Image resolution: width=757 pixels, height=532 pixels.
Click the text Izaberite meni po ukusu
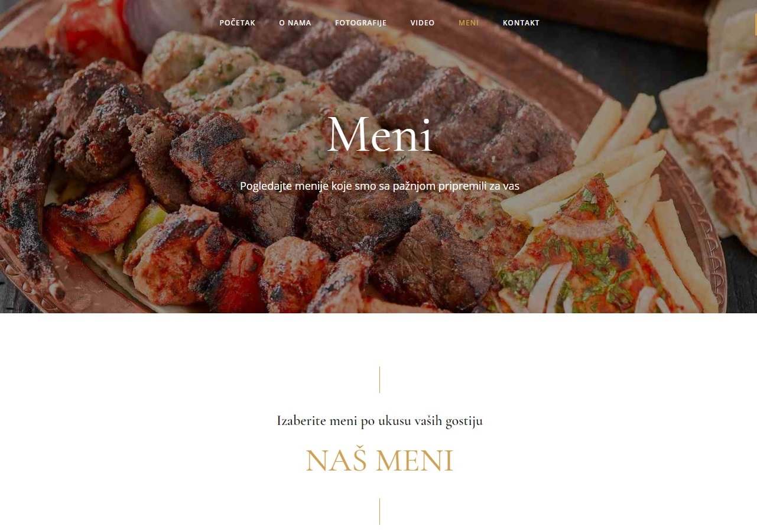tap(379, 421)
